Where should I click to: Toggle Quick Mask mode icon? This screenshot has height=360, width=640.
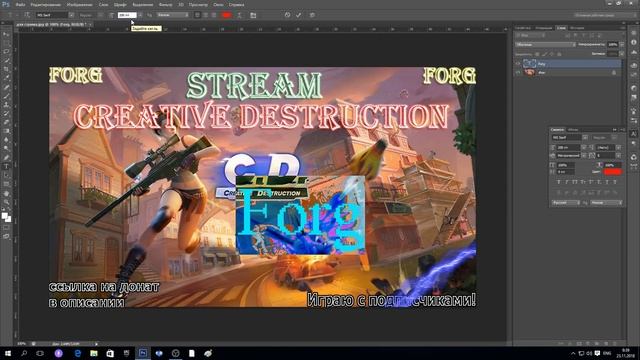point(6,228)
